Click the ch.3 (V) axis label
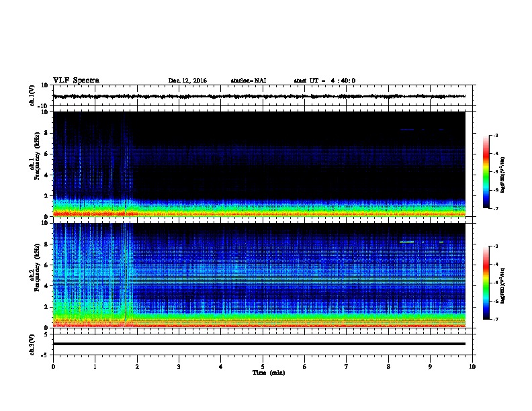Screen dimensions: 532x411 pyautogui.click(x=32, y=345)
